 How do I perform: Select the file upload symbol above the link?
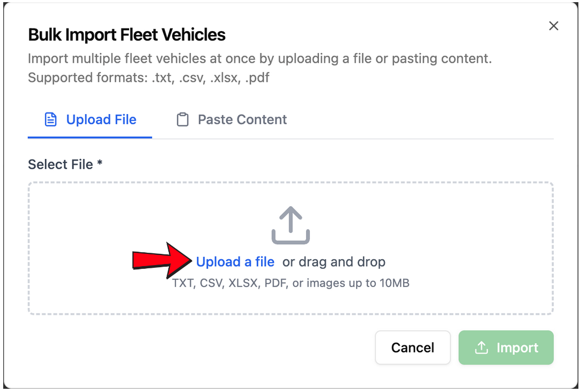[290, 225]
